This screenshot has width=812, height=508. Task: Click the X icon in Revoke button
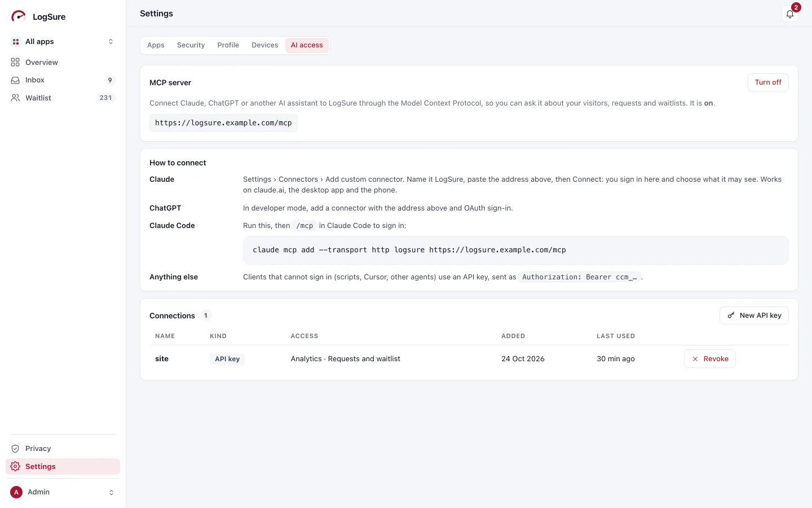pyautogui.click(x=695, y=359)
